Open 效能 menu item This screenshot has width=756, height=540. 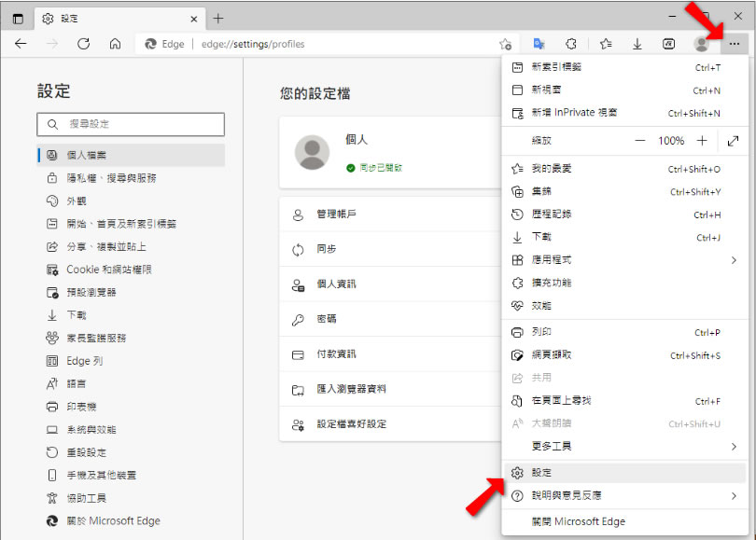624,306
